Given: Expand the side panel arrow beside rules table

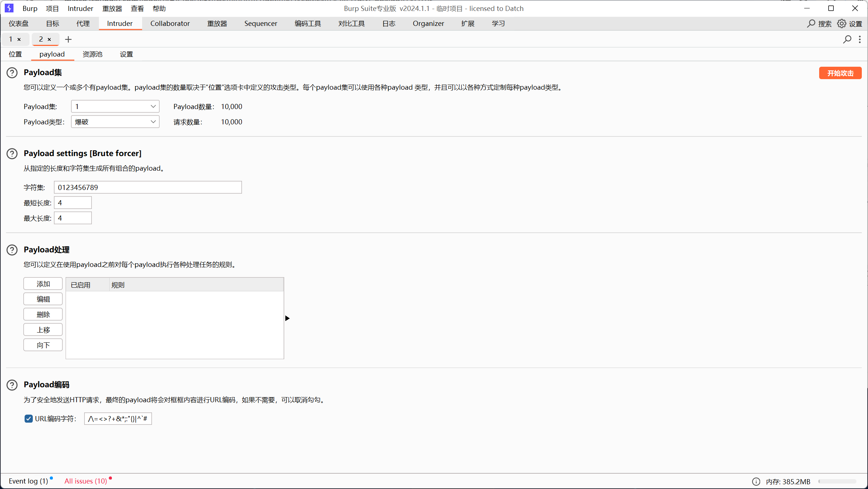Looking at the screenshot, I should (x=287, y=318).
